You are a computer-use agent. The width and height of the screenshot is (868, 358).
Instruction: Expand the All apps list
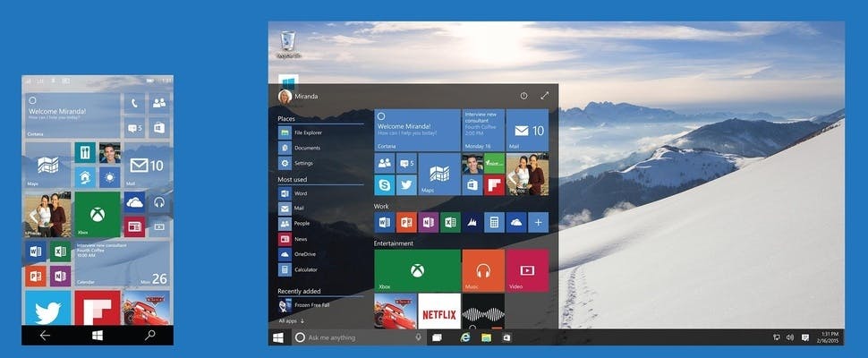292,321
